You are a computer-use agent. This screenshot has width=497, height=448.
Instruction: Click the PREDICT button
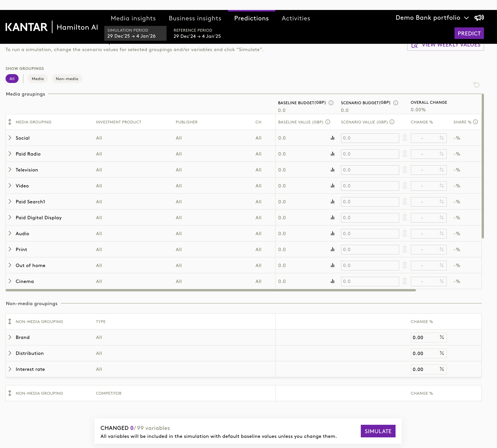(469, 33)
